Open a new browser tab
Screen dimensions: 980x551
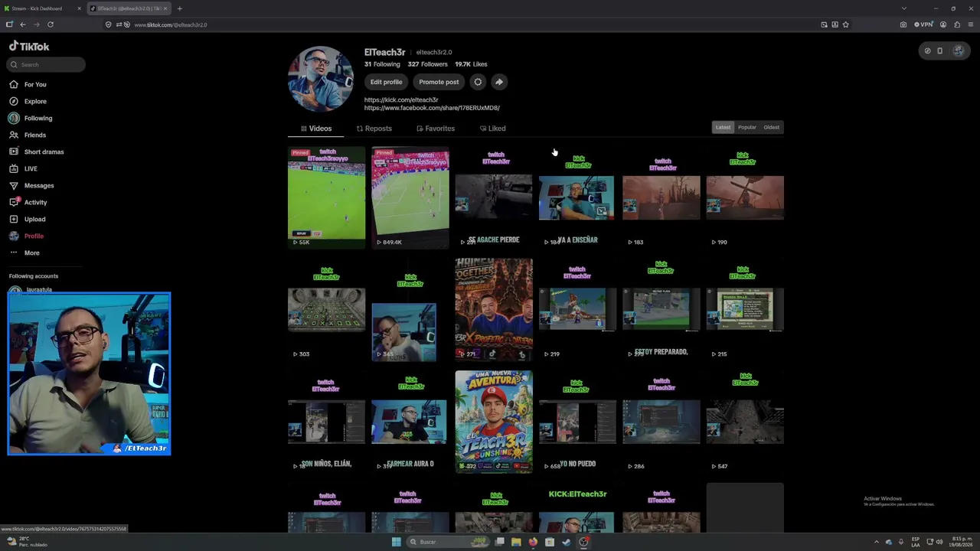tap(179, 8)
